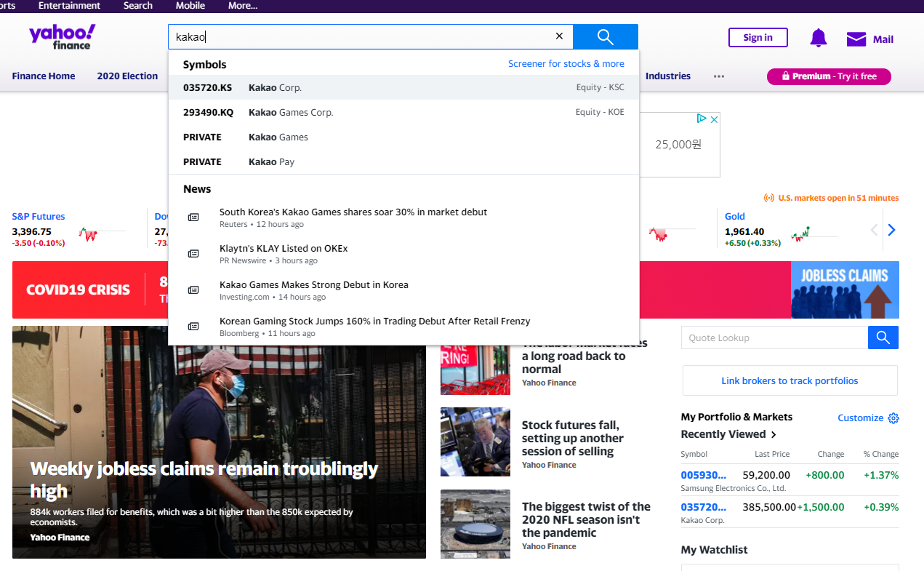Open South Korea's Kakao Games shares soar headline
This screenshot has width=924, height=571.
pyautogui.click(x=353, y=212)
